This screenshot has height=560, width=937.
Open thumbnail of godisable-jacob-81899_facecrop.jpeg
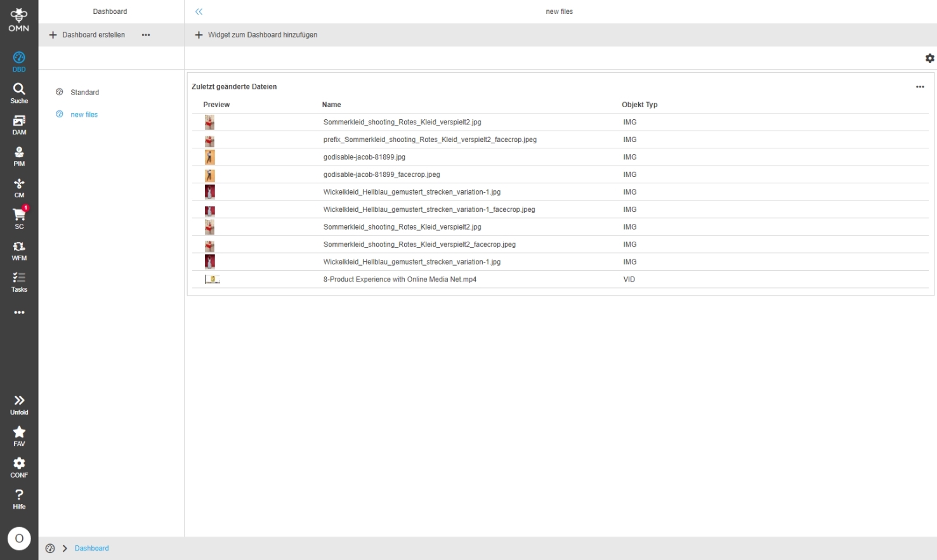point(209,175)
